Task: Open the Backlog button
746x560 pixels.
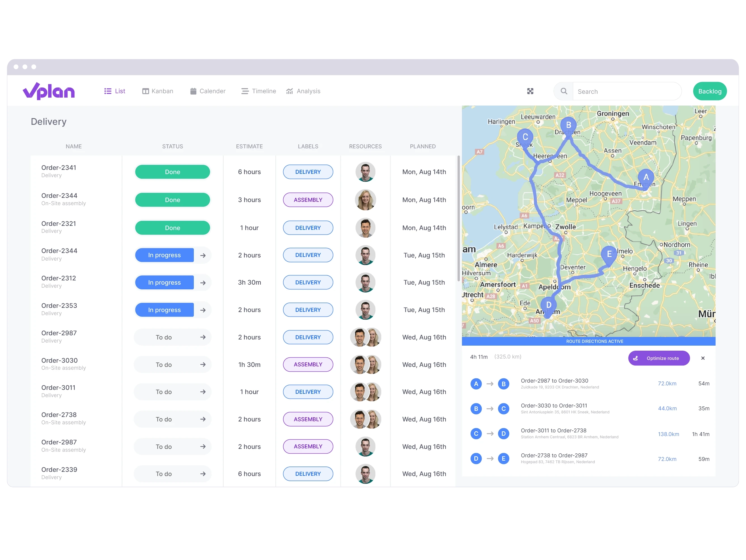Action: (x=709, y=91)
